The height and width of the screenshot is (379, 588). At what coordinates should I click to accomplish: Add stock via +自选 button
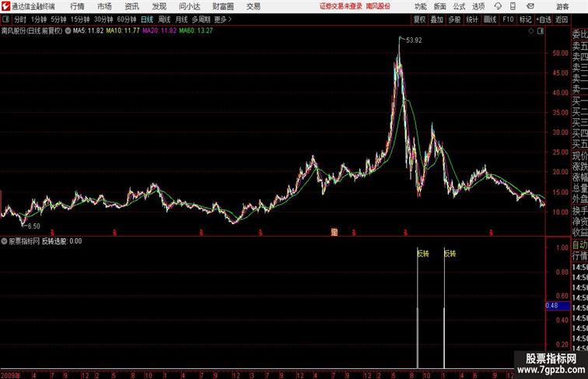pos(544,19)
